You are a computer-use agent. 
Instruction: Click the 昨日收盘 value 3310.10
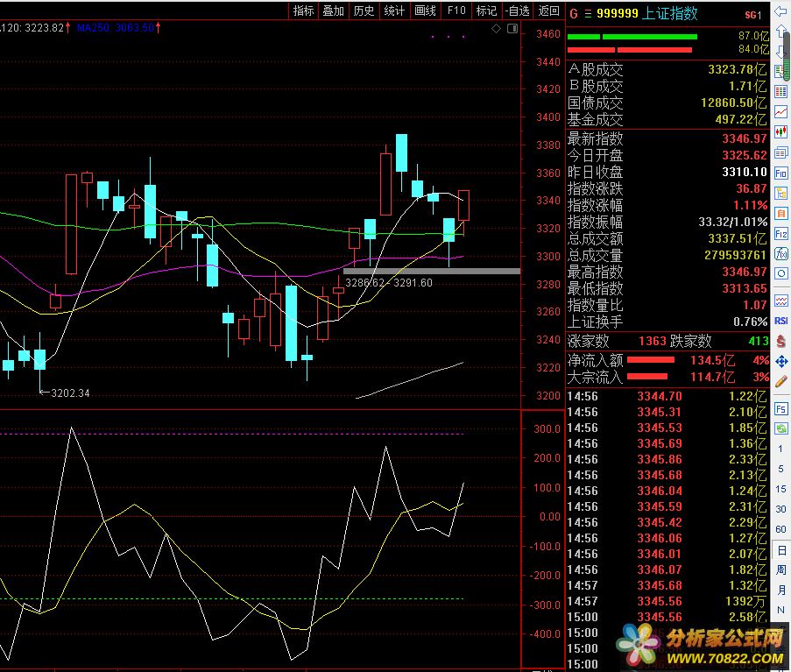click(x=745, y=172)
